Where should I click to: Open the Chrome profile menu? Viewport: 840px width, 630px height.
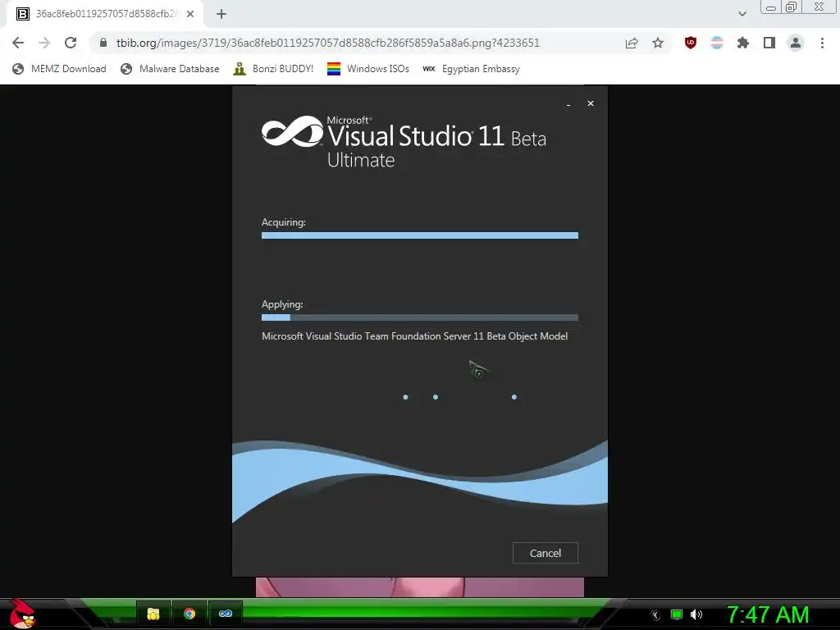[x=796, y=43]
